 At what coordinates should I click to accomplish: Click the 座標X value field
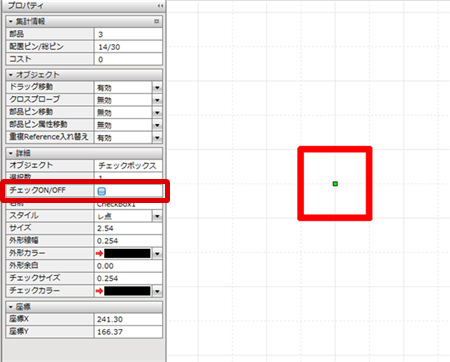pyautogui.click(x=128, y=319)
